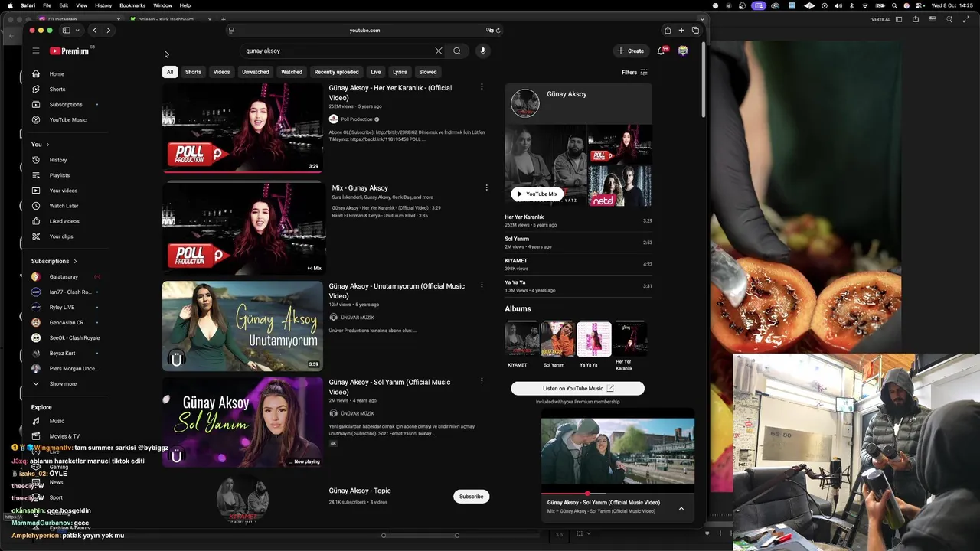Open Galatasaray subscription channel

[x=65, y=277]
